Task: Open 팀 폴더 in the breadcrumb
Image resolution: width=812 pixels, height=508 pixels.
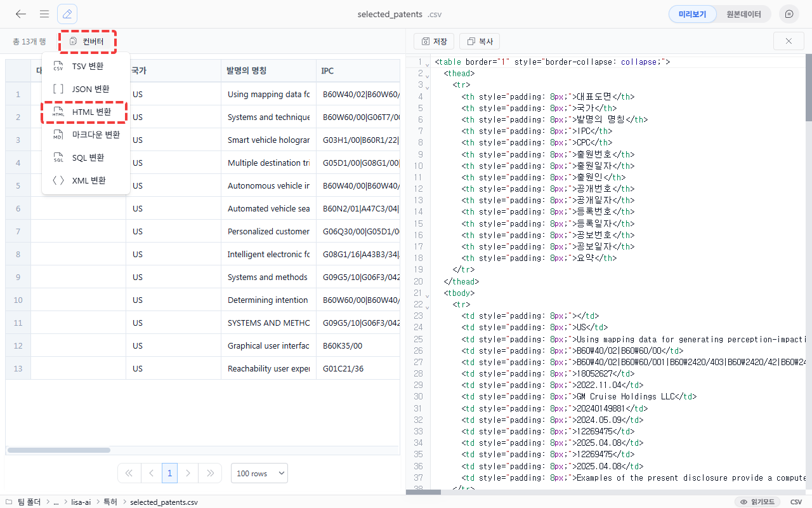Action: [x=22, y=502]
